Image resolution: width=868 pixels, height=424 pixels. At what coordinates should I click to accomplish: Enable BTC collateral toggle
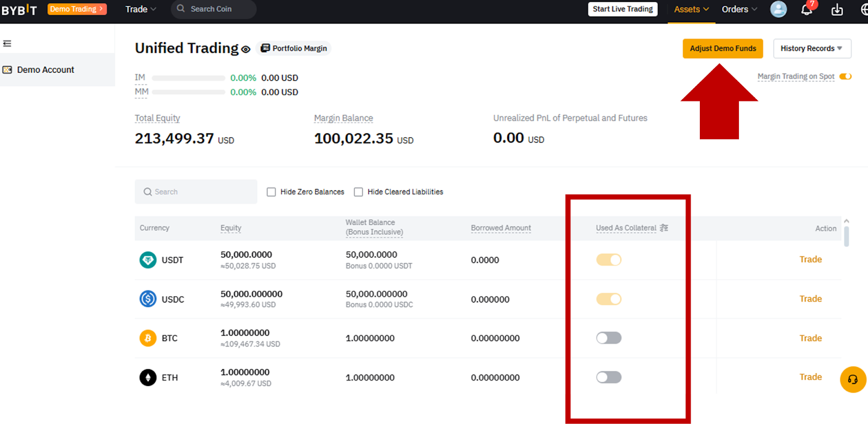pos(609,338)
